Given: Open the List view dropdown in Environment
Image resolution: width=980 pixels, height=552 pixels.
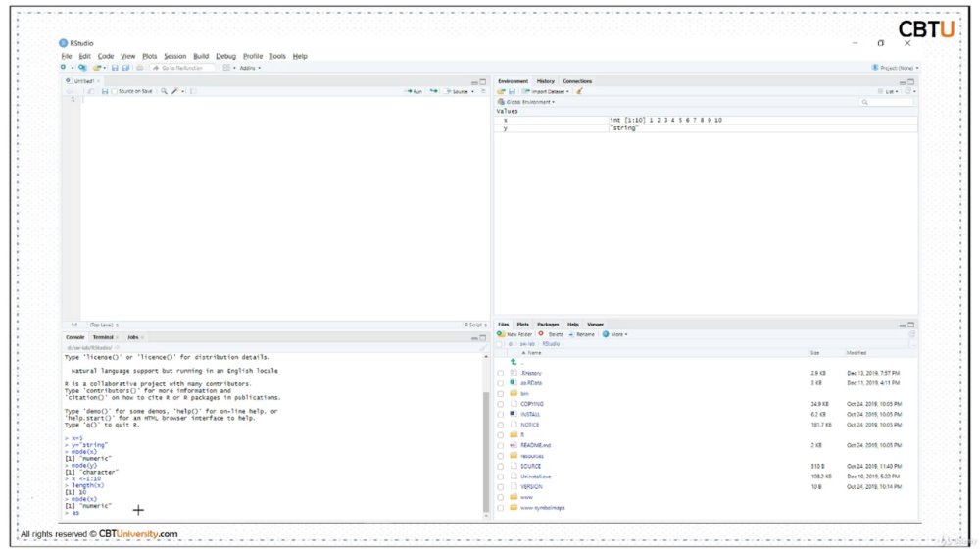Looking at the screenshot, I should pos(888,91).
